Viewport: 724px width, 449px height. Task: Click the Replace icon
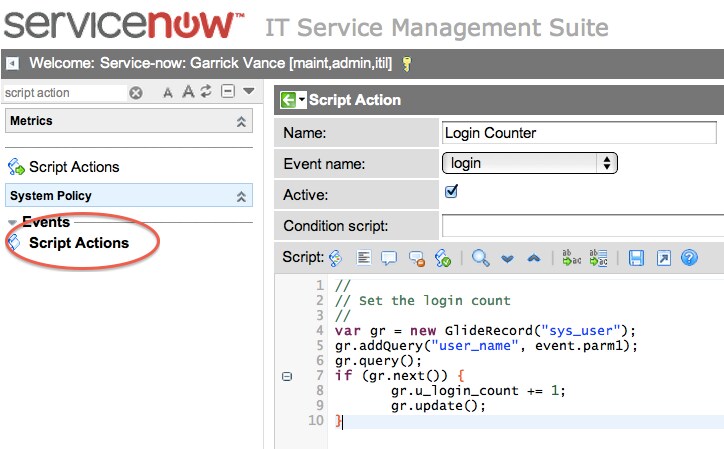click(571, 257)
